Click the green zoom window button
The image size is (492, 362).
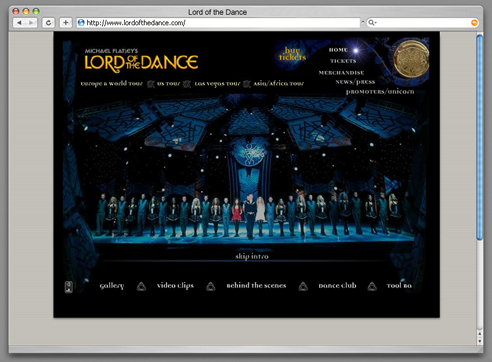pos(36,11)
